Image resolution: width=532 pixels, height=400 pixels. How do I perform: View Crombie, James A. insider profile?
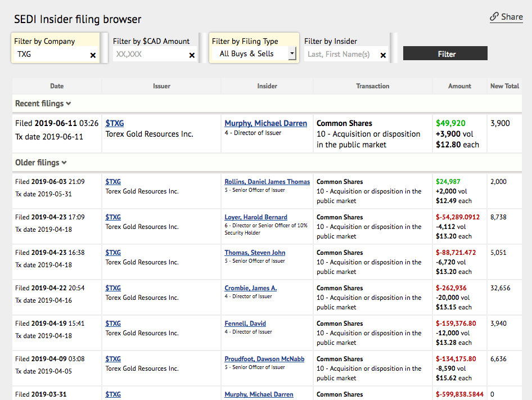click(x=251, y=288)
